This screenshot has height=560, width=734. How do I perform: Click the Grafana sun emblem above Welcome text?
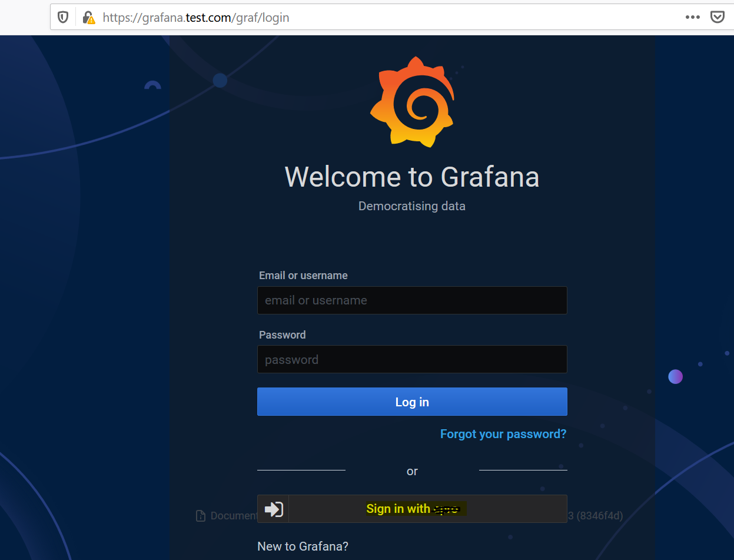412,101
